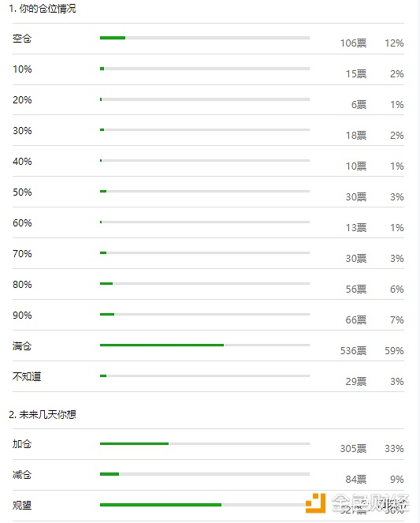Click the 金色财经 watermark text
420x523 pixels.
pos(370,502)
